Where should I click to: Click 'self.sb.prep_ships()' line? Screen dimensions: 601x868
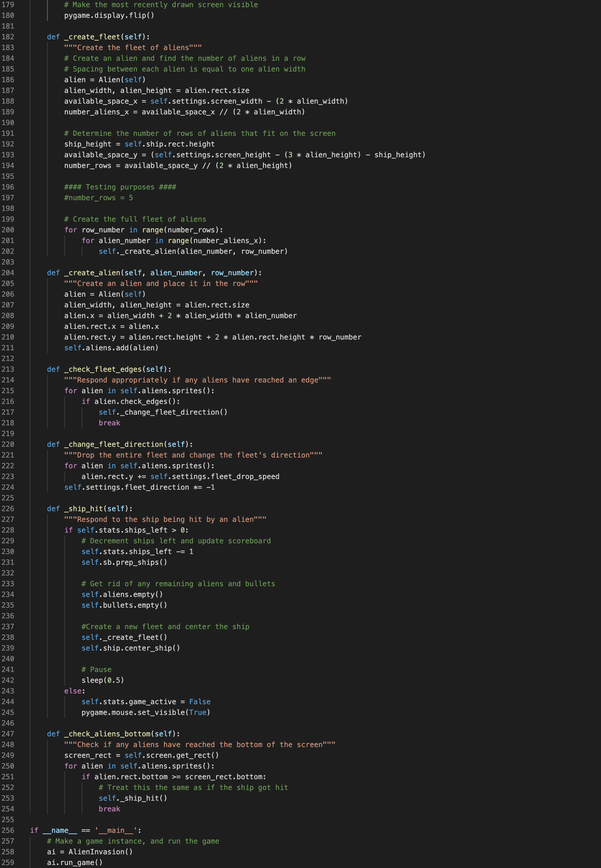click(124, 562)
